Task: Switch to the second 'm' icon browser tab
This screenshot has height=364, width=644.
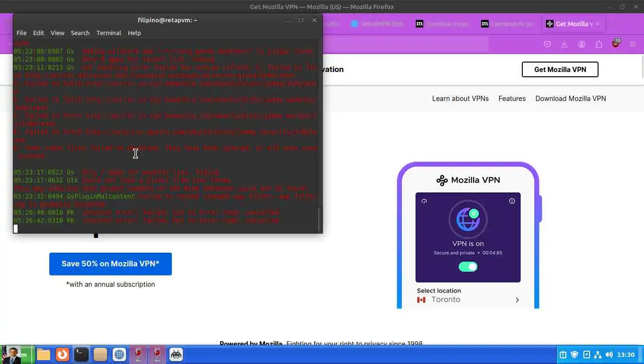Action: 507,24
